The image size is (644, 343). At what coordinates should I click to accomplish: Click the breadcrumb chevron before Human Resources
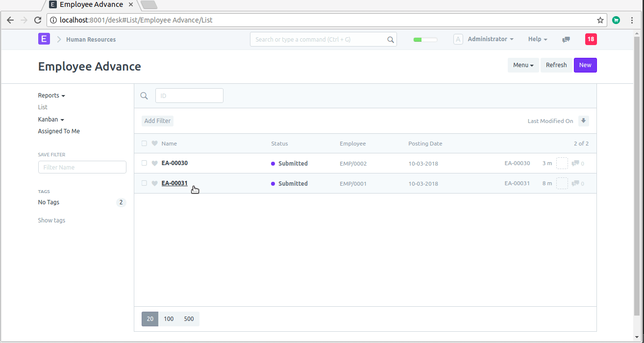(x=59, y=39)
